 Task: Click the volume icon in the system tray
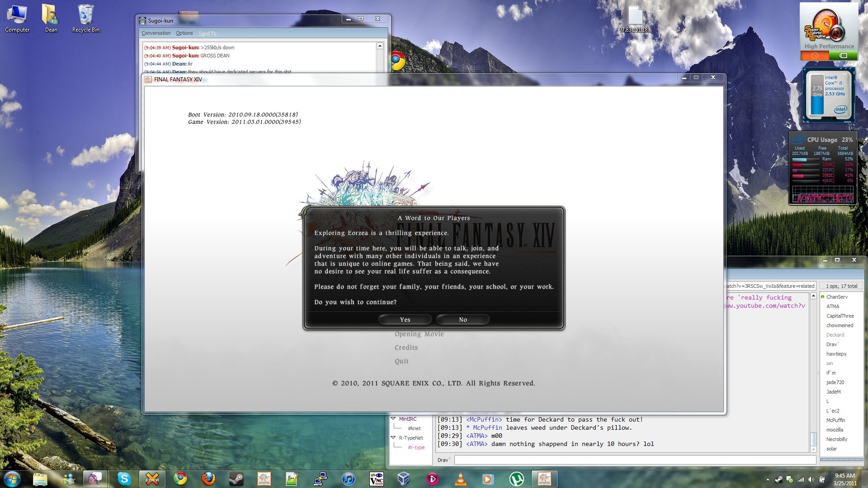(811, 479)
